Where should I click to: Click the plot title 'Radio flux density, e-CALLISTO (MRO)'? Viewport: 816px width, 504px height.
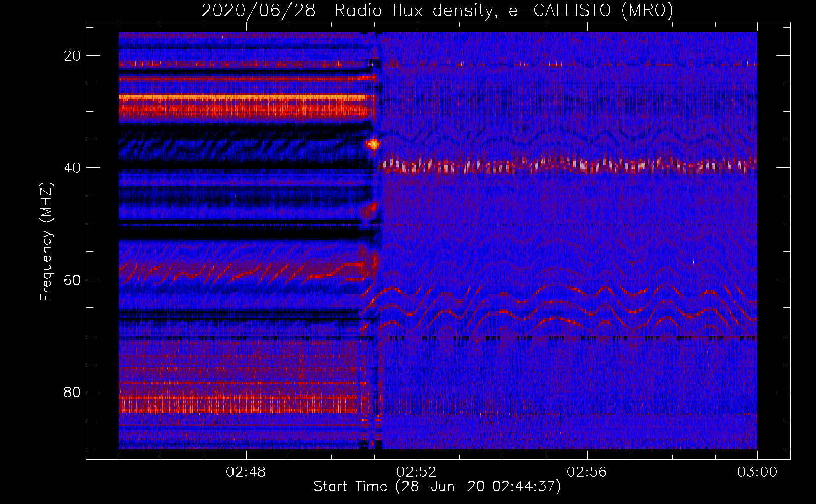tap(504, 11)
